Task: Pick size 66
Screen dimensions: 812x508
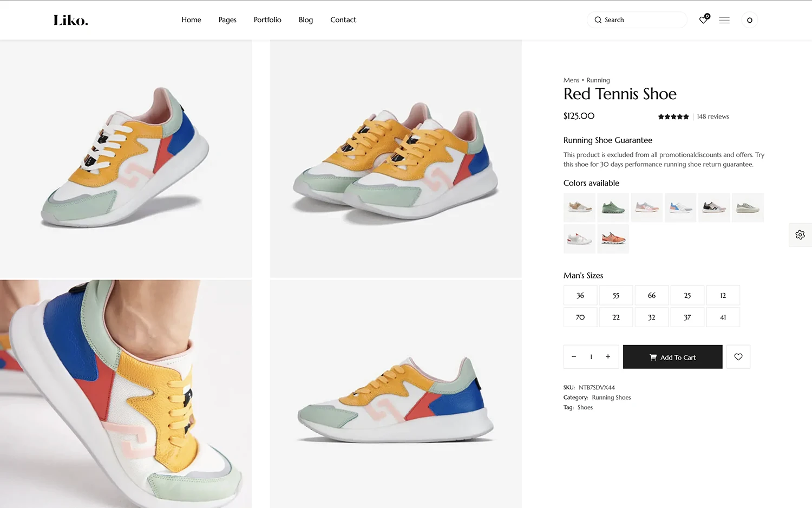Action: coord(652,296)
